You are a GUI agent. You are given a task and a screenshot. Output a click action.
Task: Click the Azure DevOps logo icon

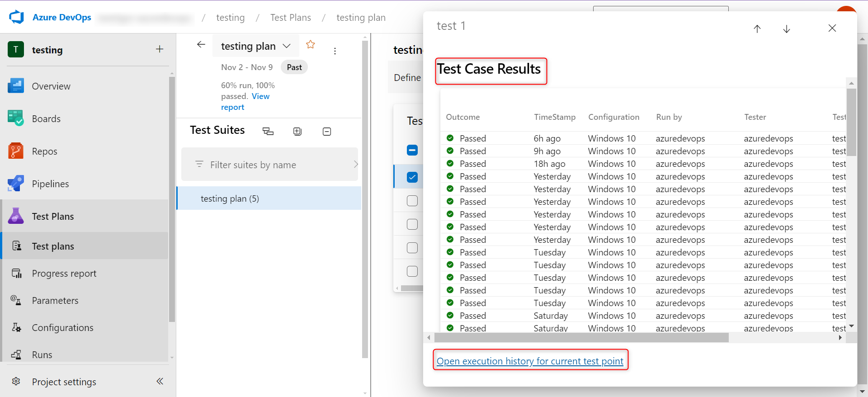(17, 17)
